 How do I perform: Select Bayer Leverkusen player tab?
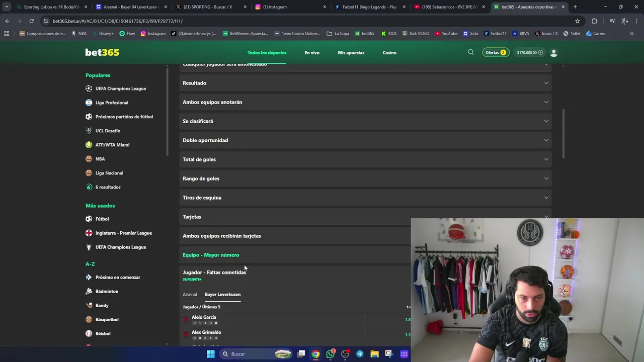222,295
